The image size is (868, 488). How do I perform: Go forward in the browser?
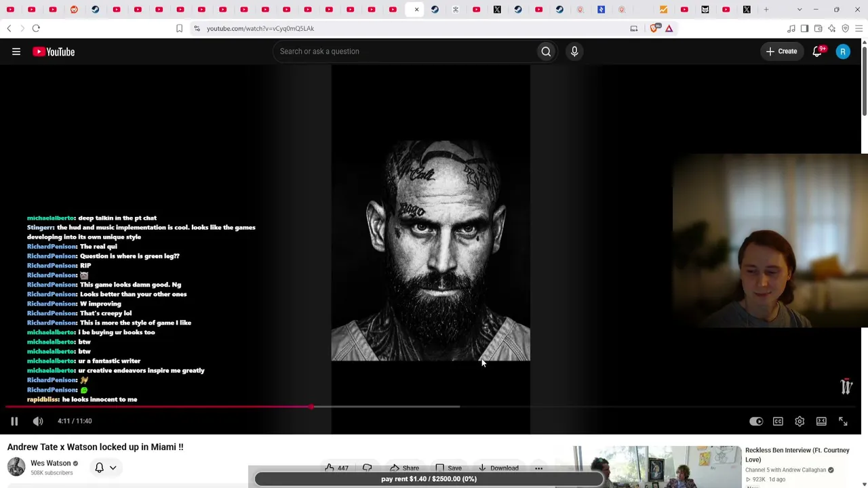[x=22, y=28]
